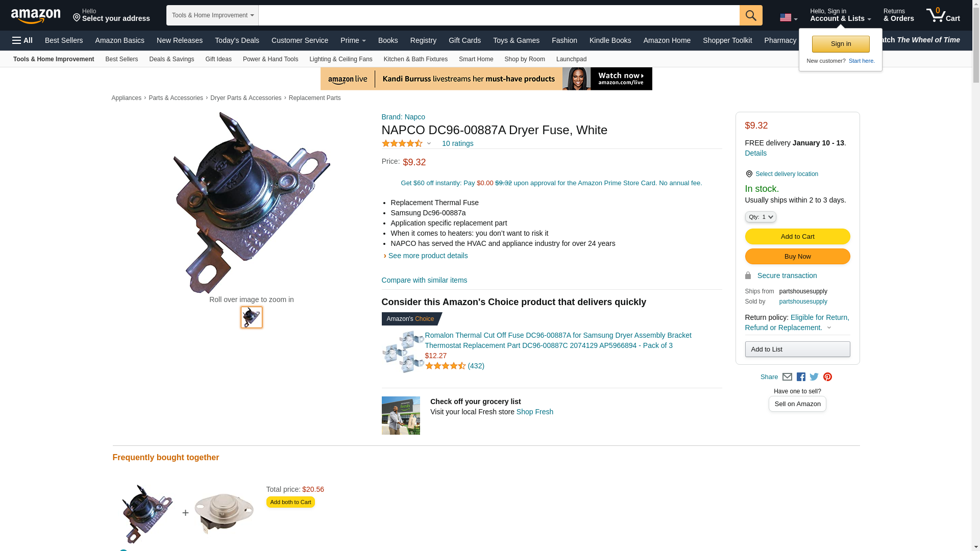The height and width of the screenshot is (551, 980).
Task: Open the 10 ratings link
Action: click(457, 143)
